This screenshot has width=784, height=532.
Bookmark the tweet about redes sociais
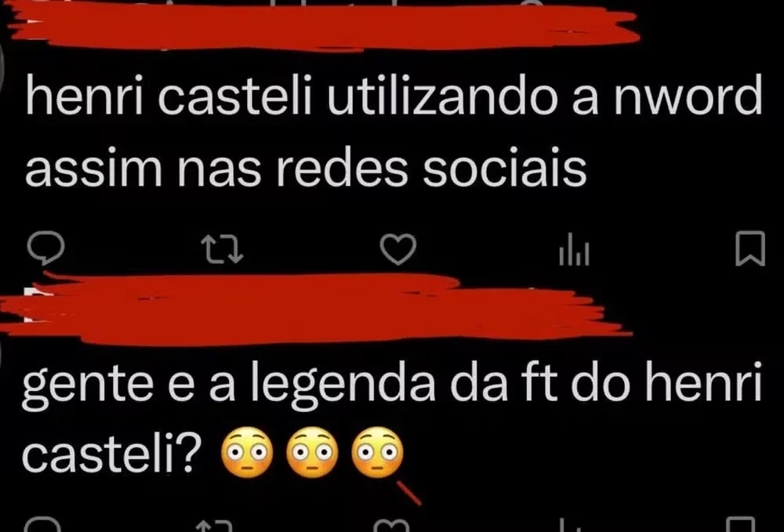[x=750, y=248]
